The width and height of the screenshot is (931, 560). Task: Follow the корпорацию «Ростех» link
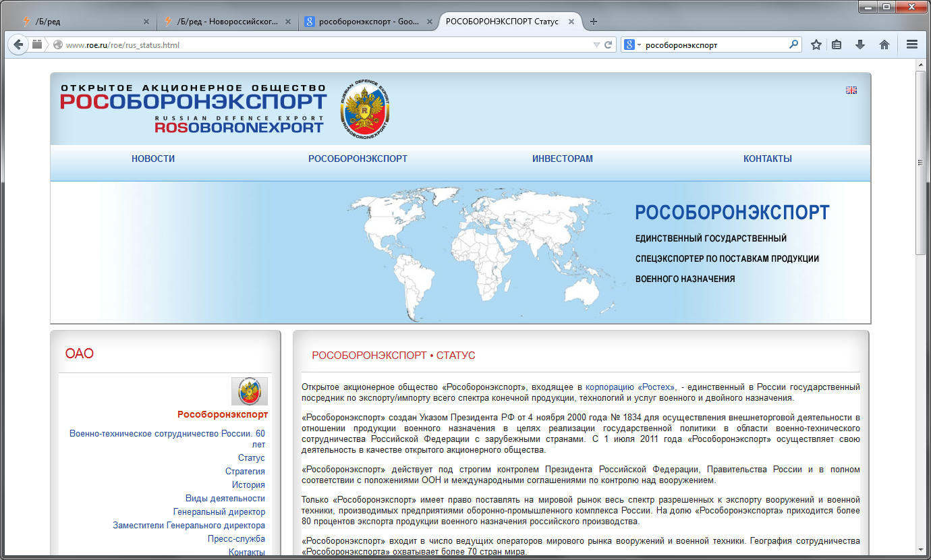click(631, 387)
